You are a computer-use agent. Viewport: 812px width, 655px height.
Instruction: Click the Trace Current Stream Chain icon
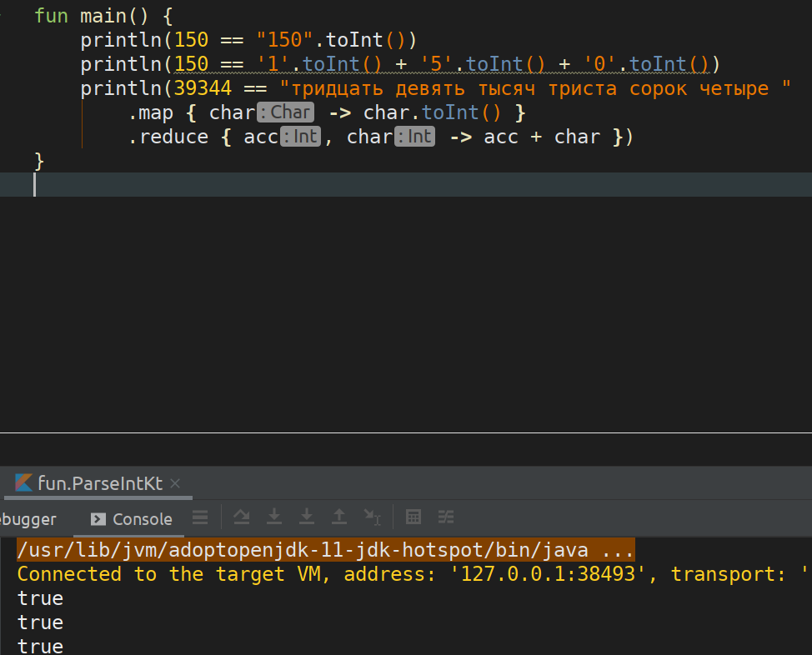point(446,517)
